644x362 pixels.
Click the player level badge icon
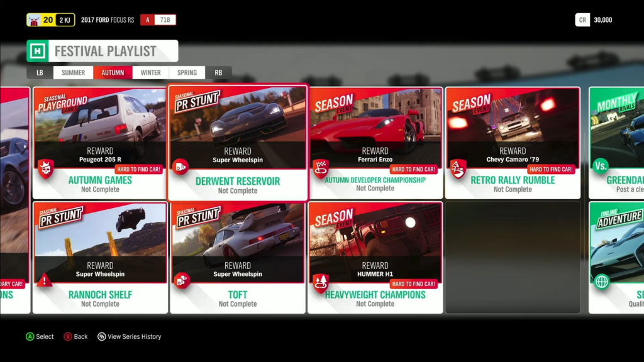pos(34,19)
